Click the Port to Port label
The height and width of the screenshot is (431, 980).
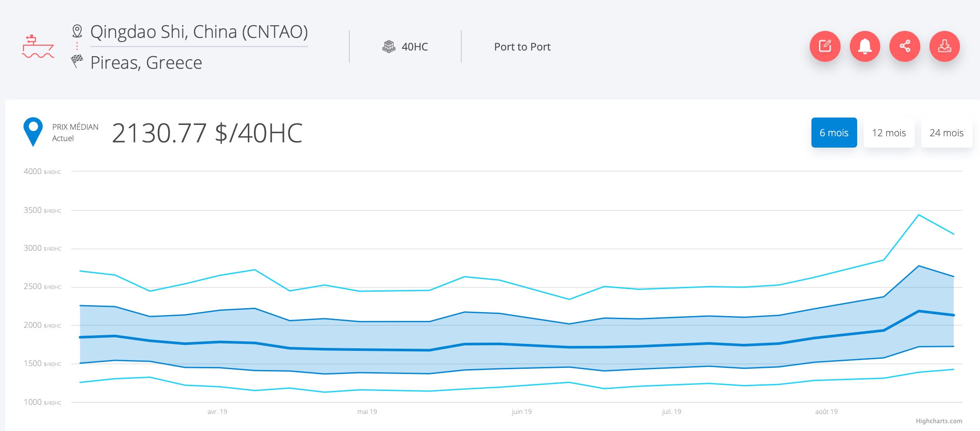tap(522, 47)
